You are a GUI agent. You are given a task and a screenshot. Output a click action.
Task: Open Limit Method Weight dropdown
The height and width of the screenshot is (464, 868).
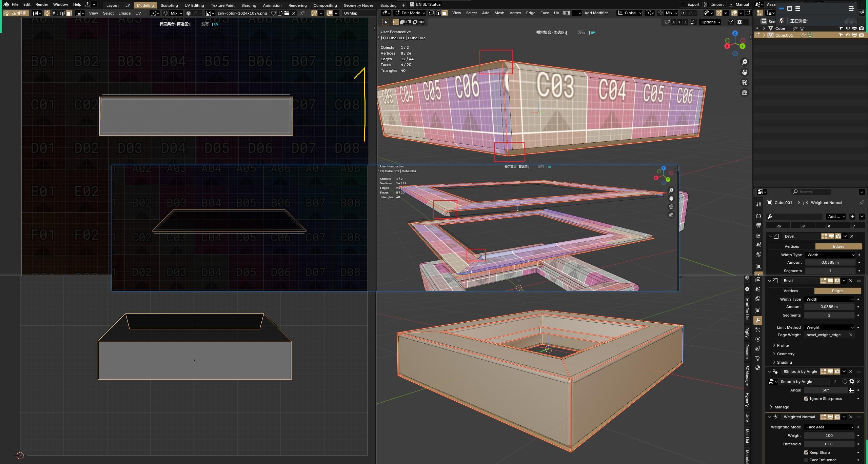coord(829,327)
